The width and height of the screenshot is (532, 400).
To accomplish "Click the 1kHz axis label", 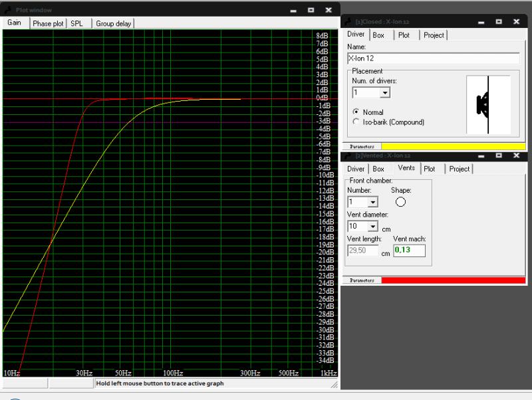I will click(x=329, y=373).
